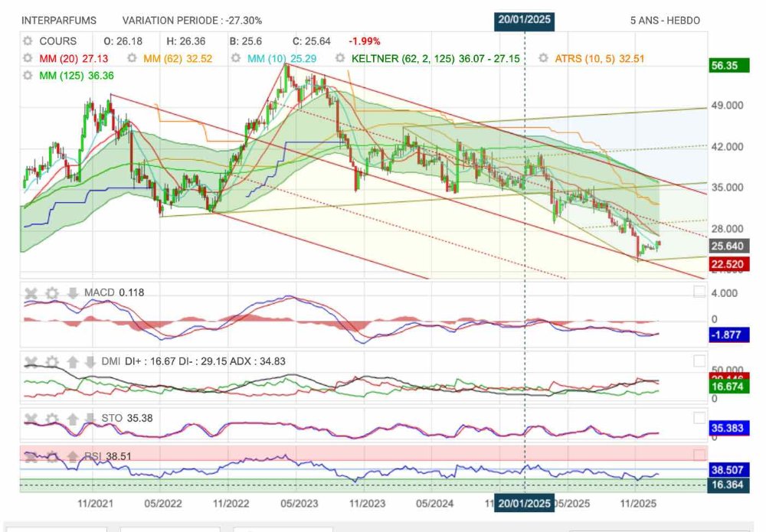766x532 pixels.
Task: Click the 11/2025 date on the time axis
Action: coord(638,503)
